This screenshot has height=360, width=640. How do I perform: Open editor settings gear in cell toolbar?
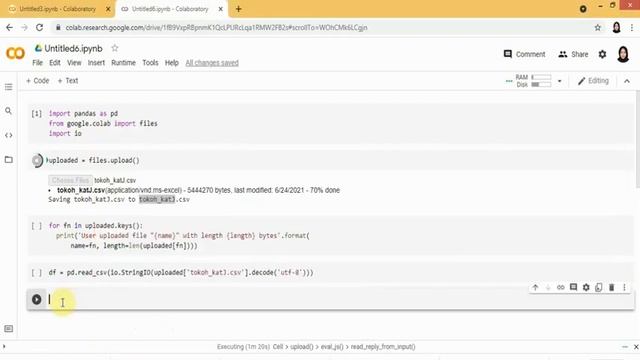(586, 287)
